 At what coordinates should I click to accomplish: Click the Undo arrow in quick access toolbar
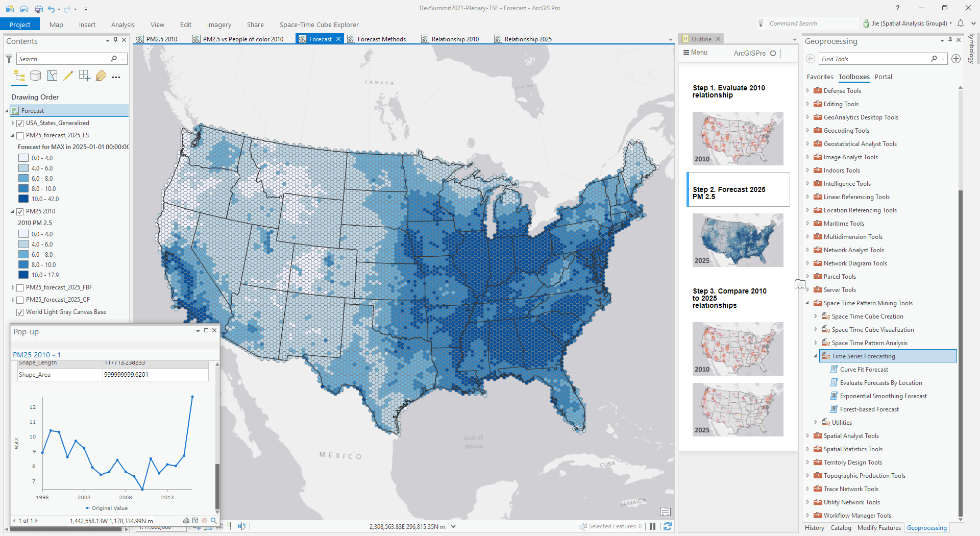click(51, 9)
